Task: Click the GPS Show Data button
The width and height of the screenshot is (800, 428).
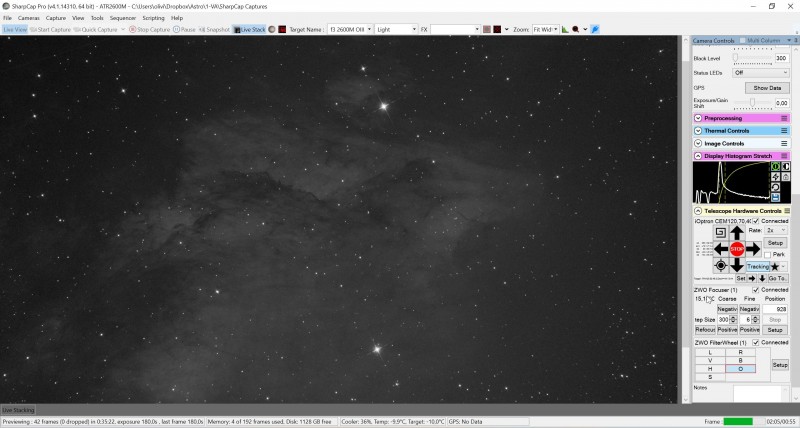Action: pos(767,88)
